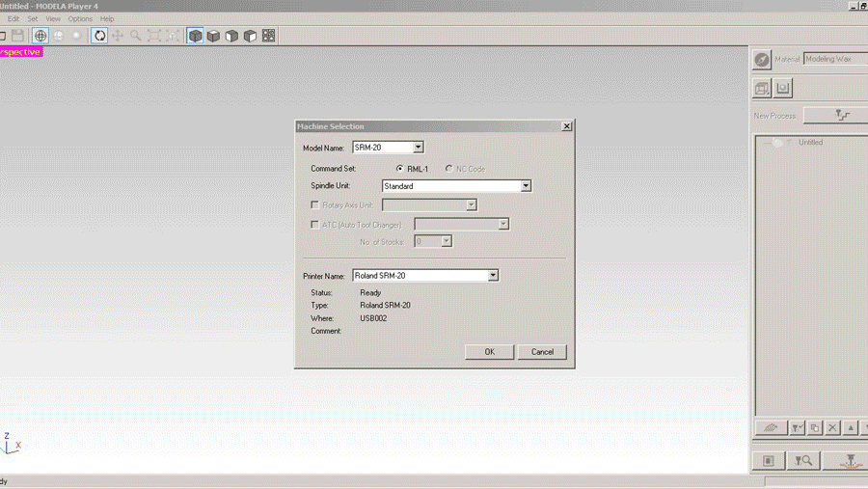
Task: Click the Fit to screen toolbar icon
Action: click(154, 36)
